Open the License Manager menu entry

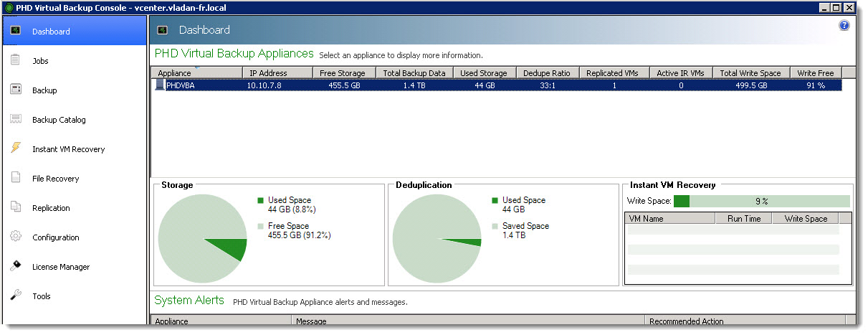click(61, 267)
